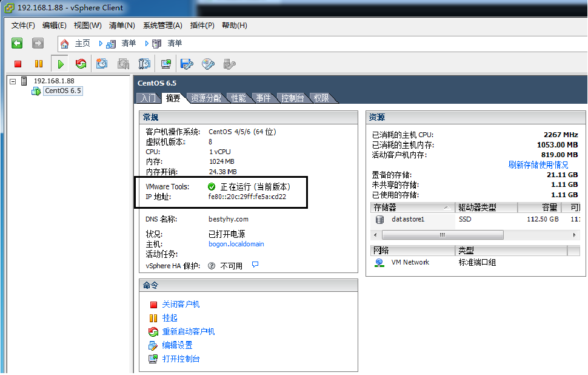This screenshot has width=588, height=375.
Task: Click the inventory icon before first 清单
Action: [110, 44]
